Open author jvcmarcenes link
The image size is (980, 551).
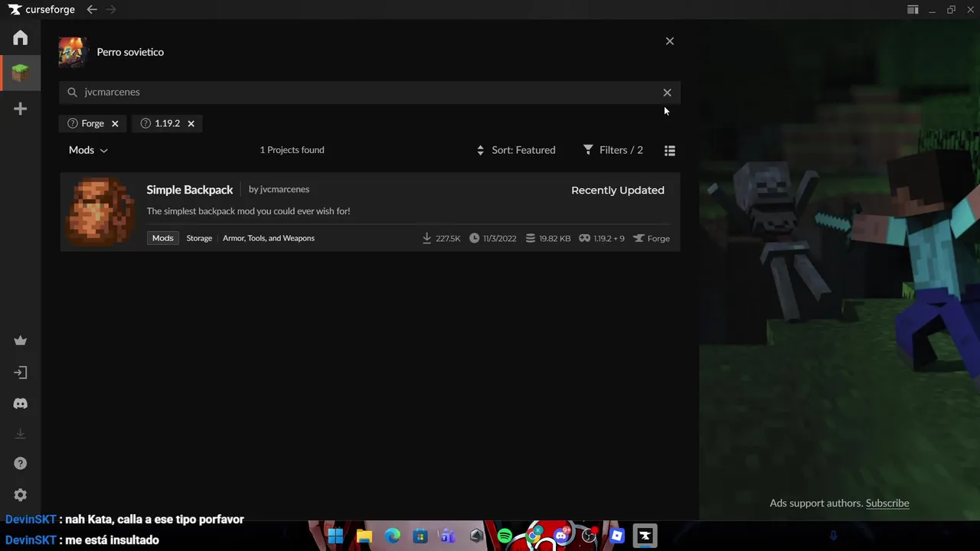click(x=285, y=189)
